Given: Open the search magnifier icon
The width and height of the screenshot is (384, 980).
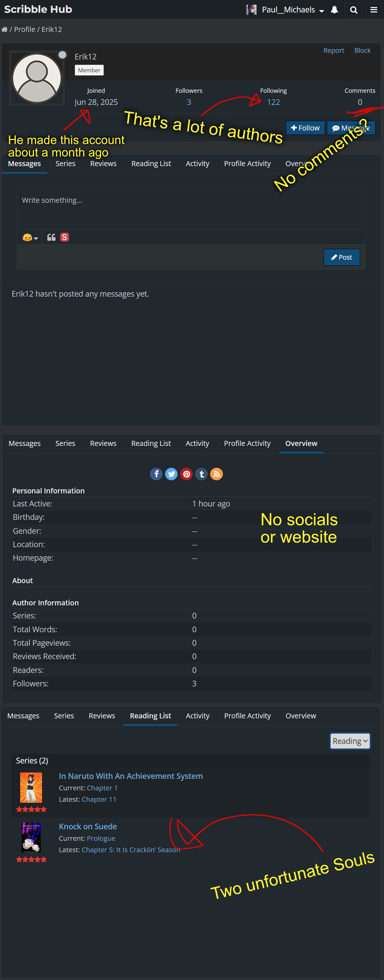Looking at the screenshot, I should [353, 10].
